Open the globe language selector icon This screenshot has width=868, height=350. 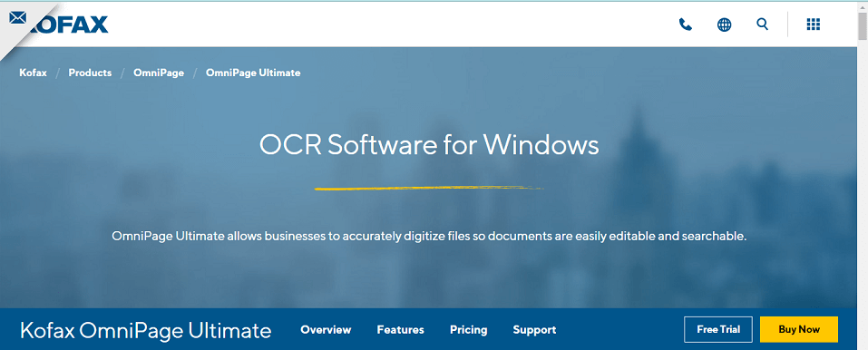coord(724,24)
